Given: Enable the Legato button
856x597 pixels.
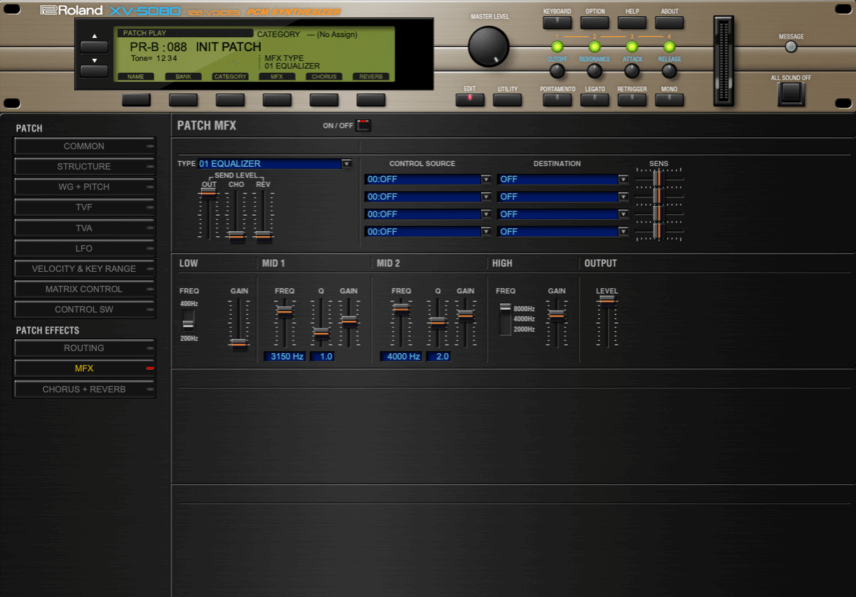Looking at the screenshot, I should pos(594,100).
